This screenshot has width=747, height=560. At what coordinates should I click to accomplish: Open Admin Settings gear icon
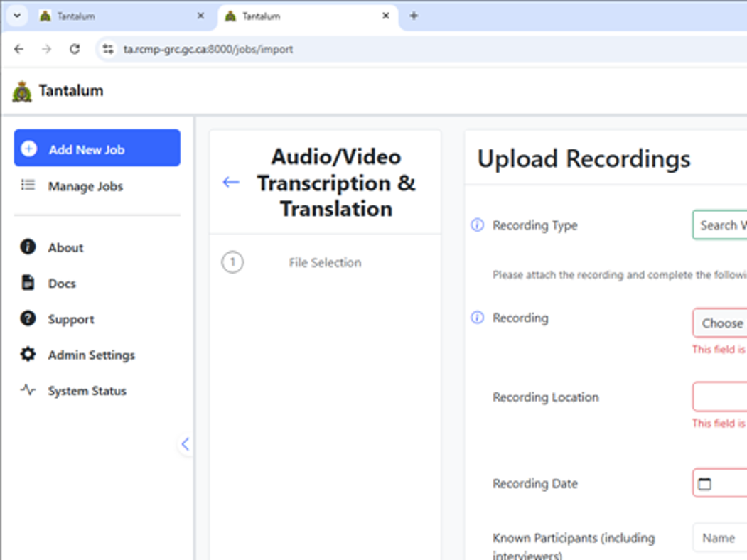28,354
